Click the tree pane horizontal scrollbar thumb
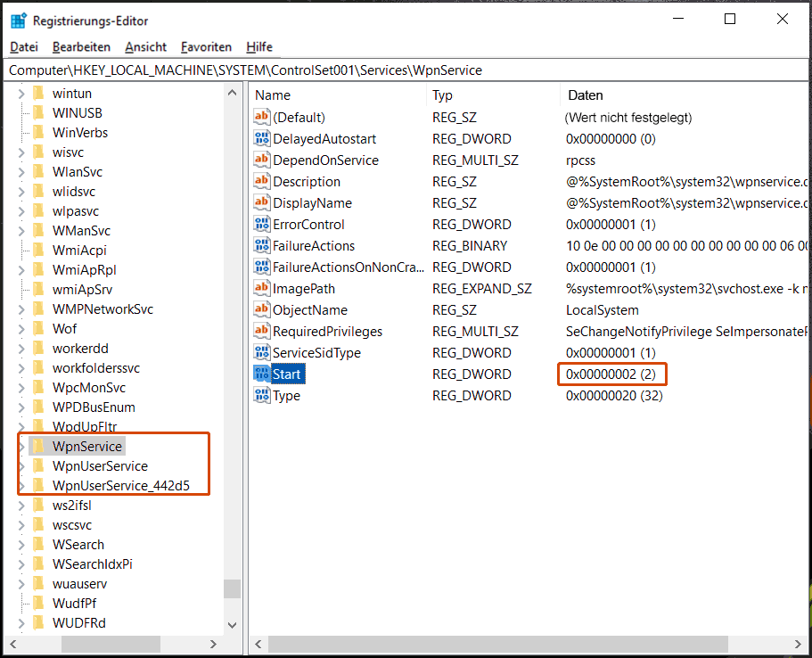812x658 pixels. [111, 644]
